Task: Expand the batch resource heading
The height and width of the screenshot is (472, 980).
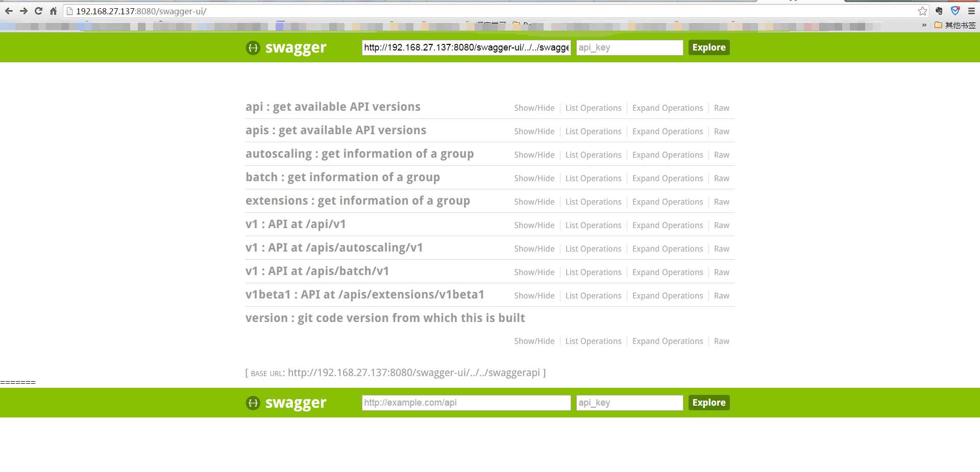Action: click(x=342, y=177)
